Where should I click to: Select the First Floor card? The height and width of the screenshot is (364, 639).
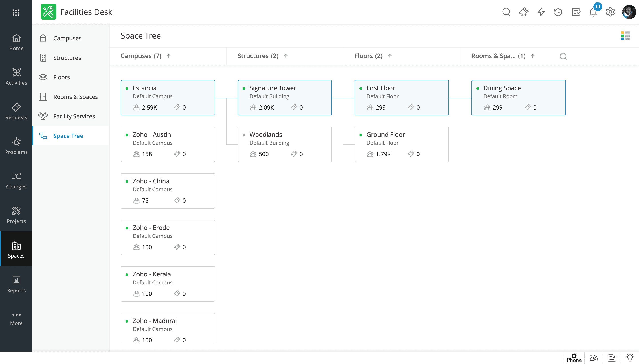(402, 98)
